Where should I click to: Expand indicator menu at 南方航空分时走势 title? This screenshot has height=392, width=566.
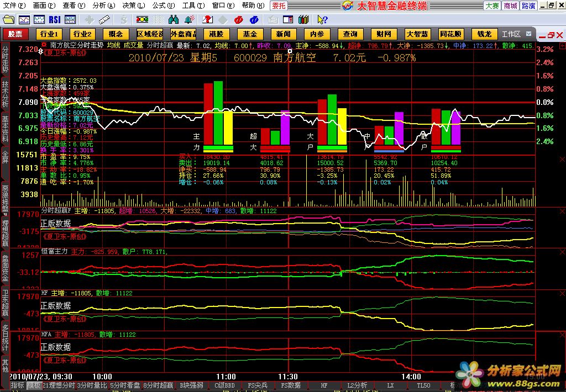44,45
